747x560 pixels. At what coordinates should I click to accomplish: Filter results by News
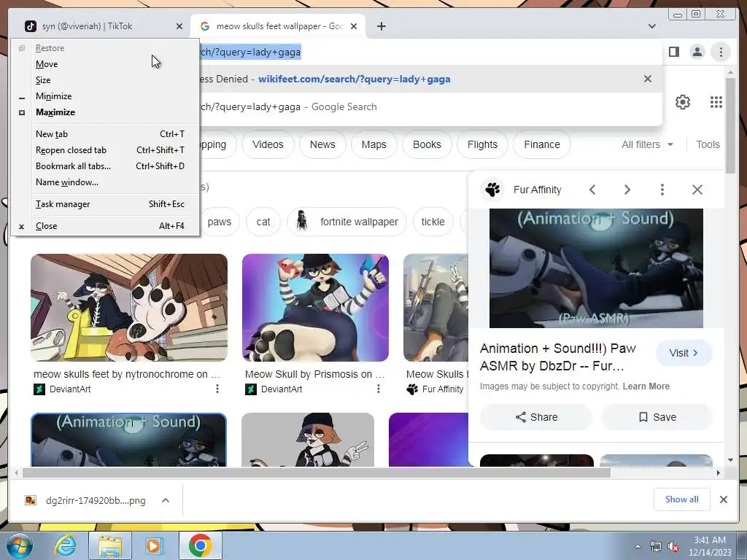[x=322, y=144]
